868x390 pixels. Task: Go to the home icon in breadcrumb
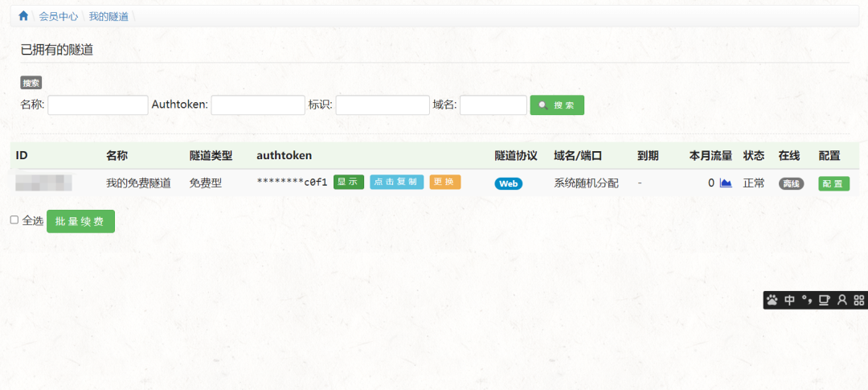(x=23, y=16)
